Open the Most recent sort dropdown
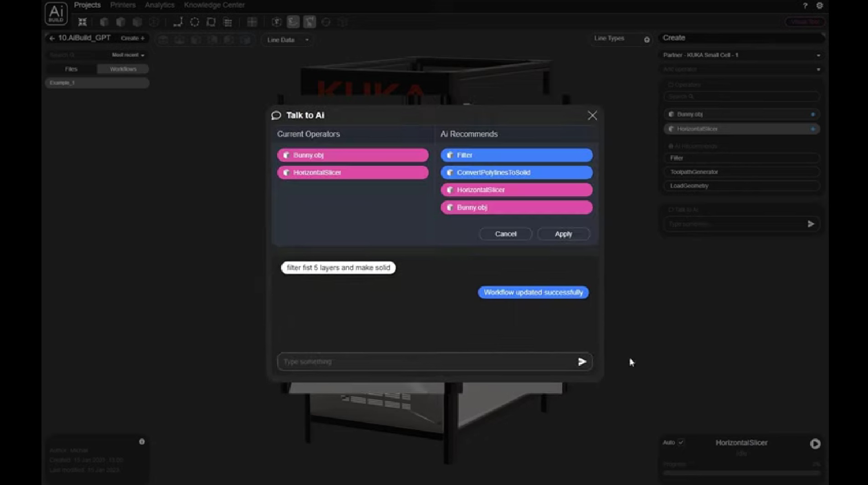The width and height of the screenshot is (868, 485). [128, 55]
